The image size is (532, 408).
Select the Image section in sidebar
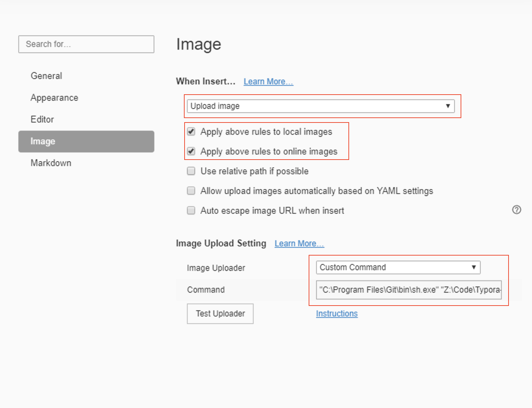point(86,141)
